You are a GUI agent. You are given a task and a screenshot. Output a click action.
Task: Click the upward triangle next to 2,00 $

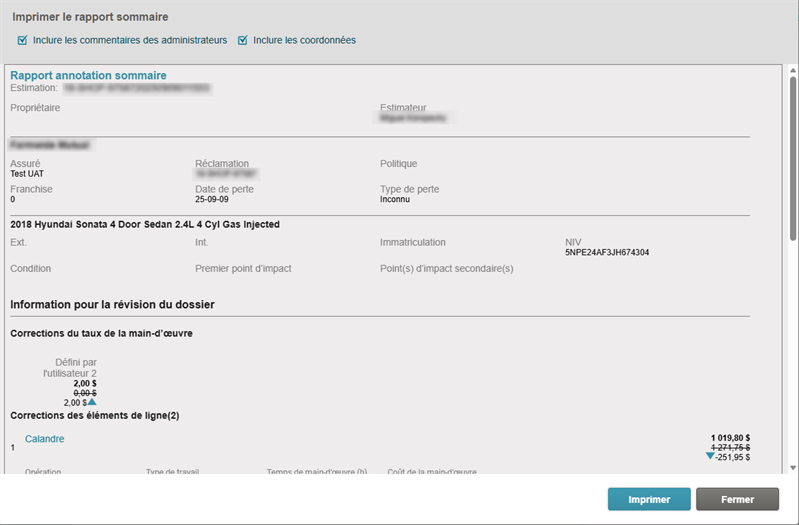coord(91,403)
